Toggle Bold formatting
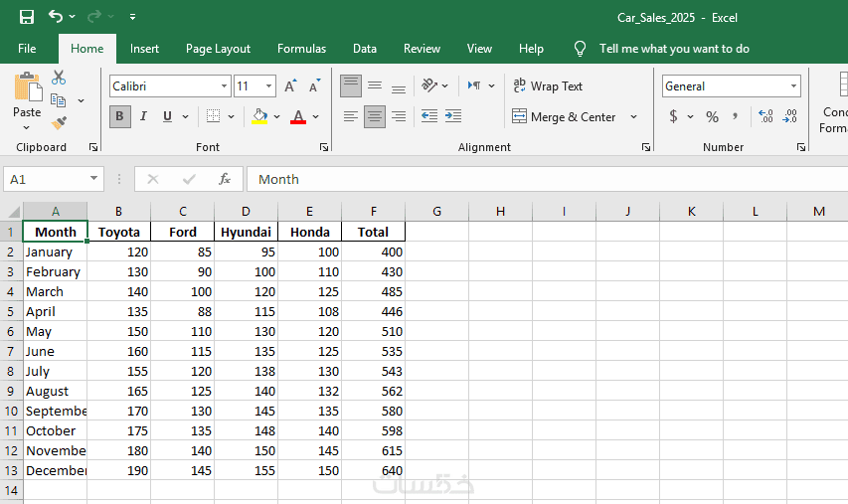 [120, 116]
